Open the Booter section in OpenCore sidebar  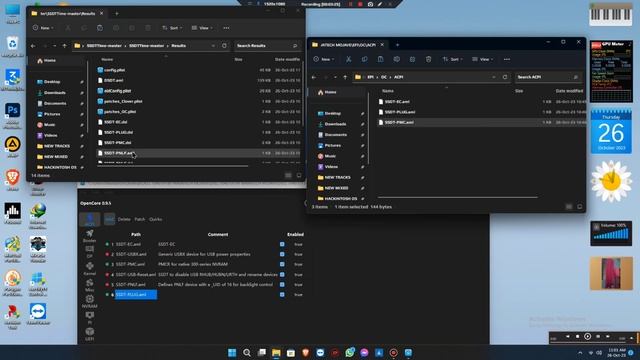(89, 236)
